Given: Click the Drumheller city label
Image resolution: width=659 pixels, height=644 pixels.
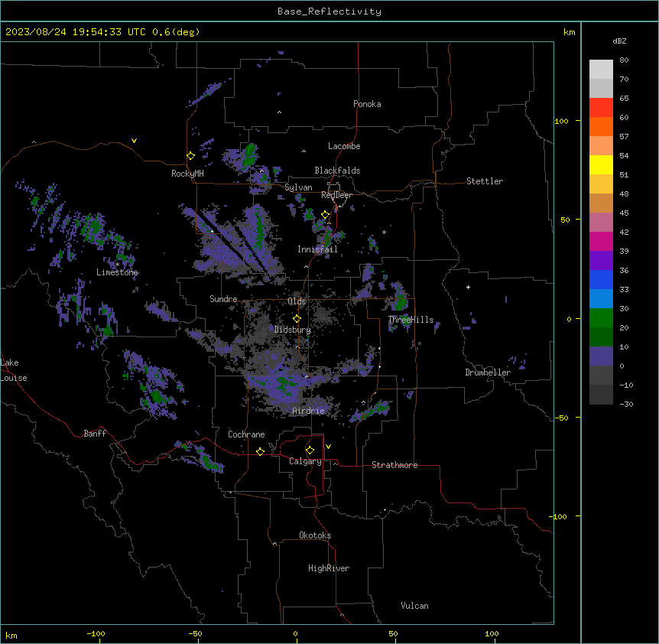Looking at the screenshot, I should (x=488, y=372).
